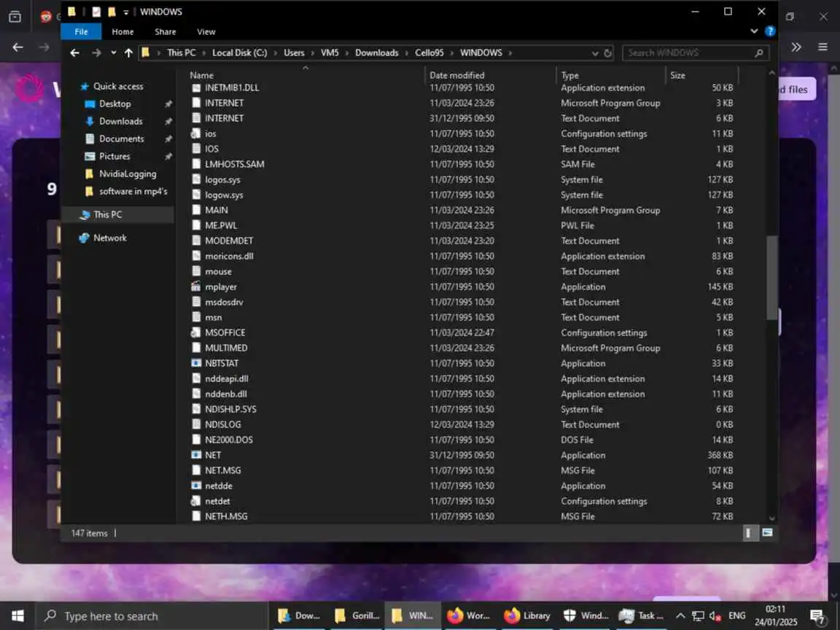Open the File menu
Screen dimensions: 840x630
[81, 31]
